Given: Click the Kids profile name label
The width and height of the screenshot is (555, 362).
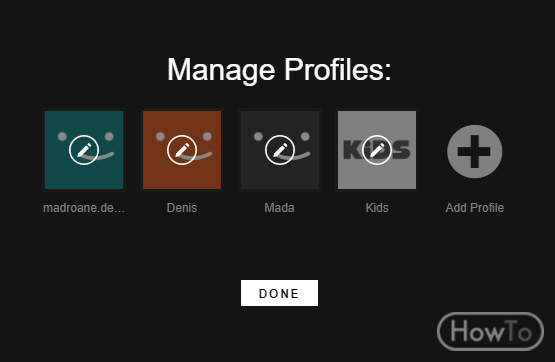Looking at the screenshot, I should [377, 208].
